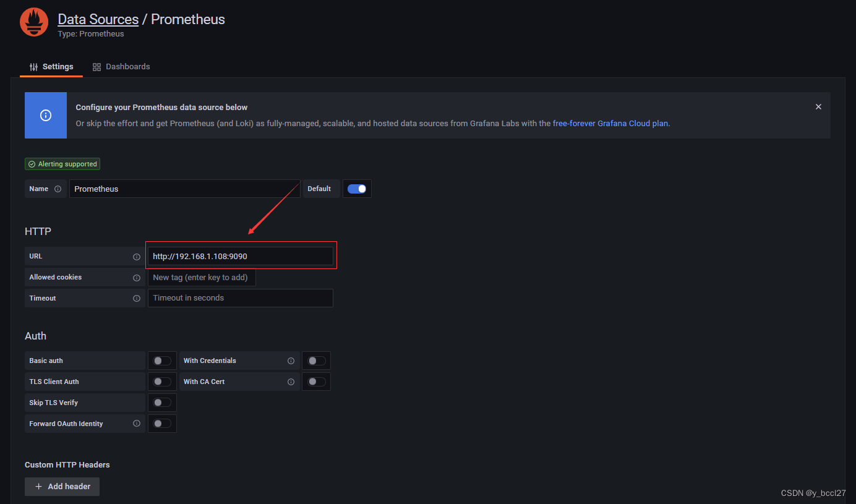
Task: Click the URL info icon
Action: pyautogui.click(x=137, y=257)
